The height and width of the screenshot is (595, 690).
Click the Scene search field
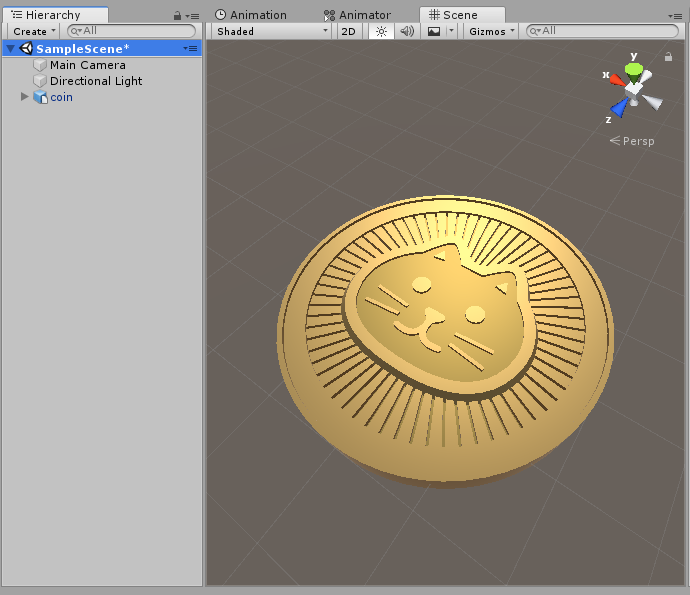(602, 31)
